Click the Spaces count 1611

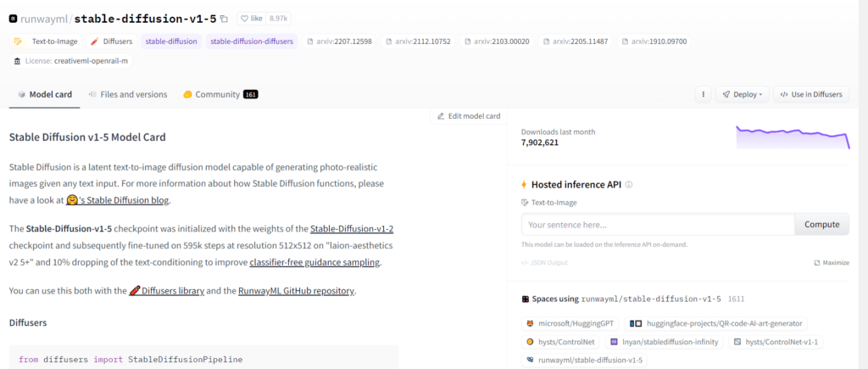[x=737, y=299]
